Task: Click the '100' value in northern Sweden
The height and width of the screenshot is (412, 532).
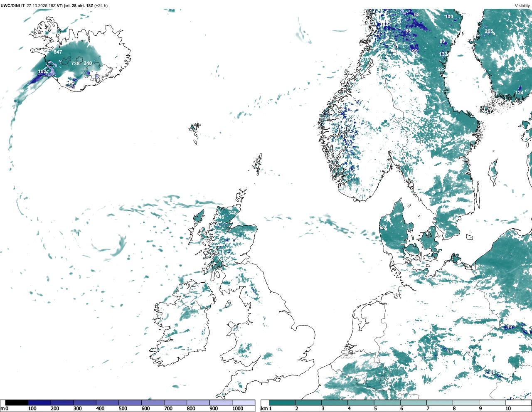Action: 449,17
